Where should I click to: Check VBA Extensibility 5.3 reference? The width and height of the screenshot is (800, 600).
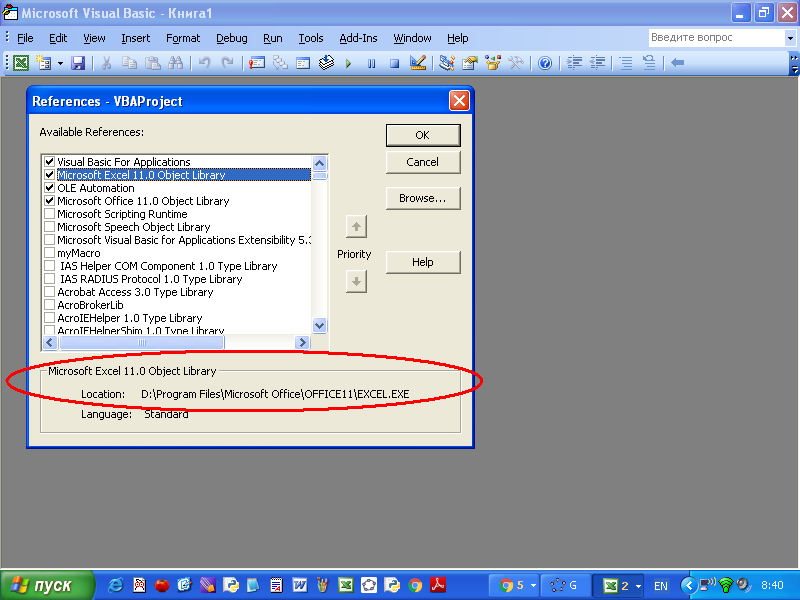(x=49, y=240)
